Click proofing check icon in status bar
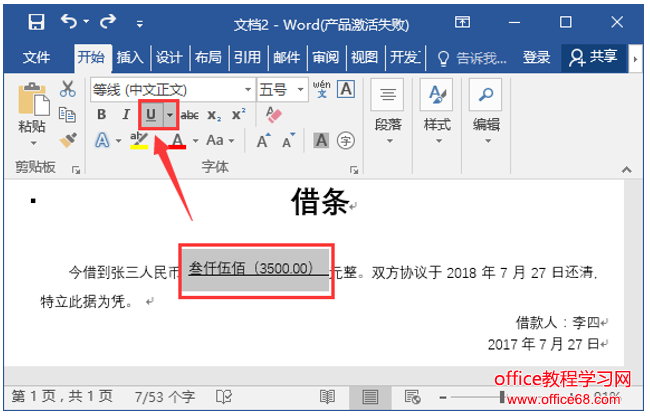The width and height of the screenshot is (650, 416). (x=224, y=397)
